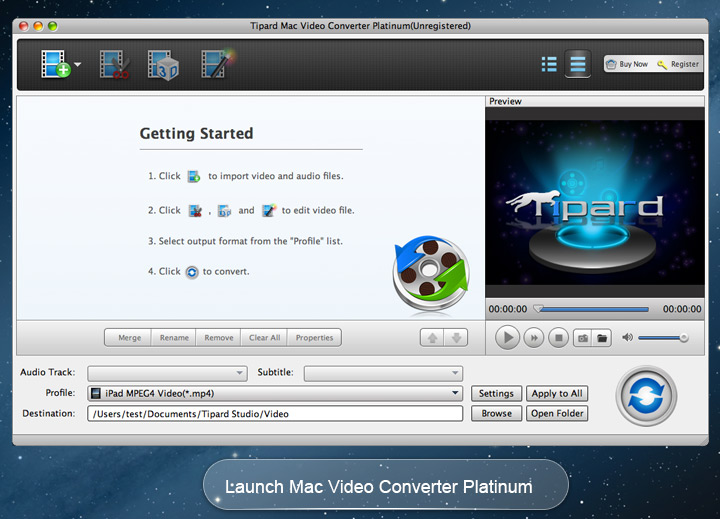This screenshot has width=720, height=519.
Task: Play the preview video
Action: [507, 338]
